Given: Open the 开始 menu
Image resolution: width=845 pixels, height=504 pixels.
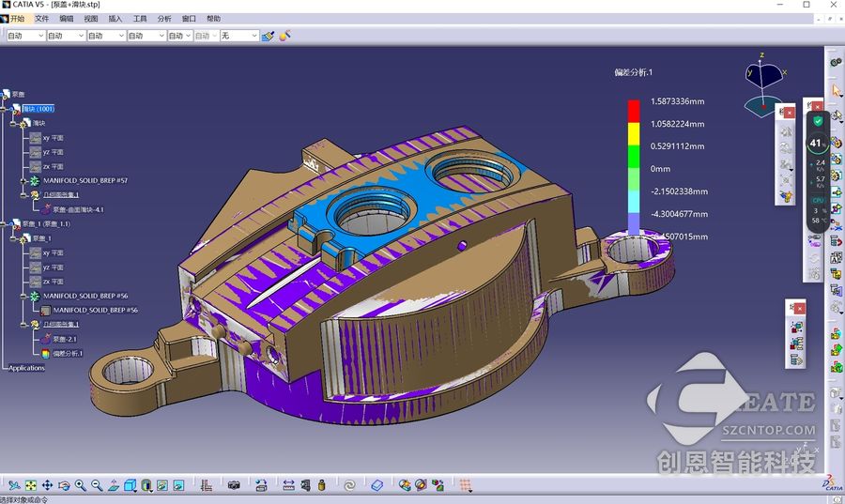Looking at the screenshot, I should [x=17, y=19].
